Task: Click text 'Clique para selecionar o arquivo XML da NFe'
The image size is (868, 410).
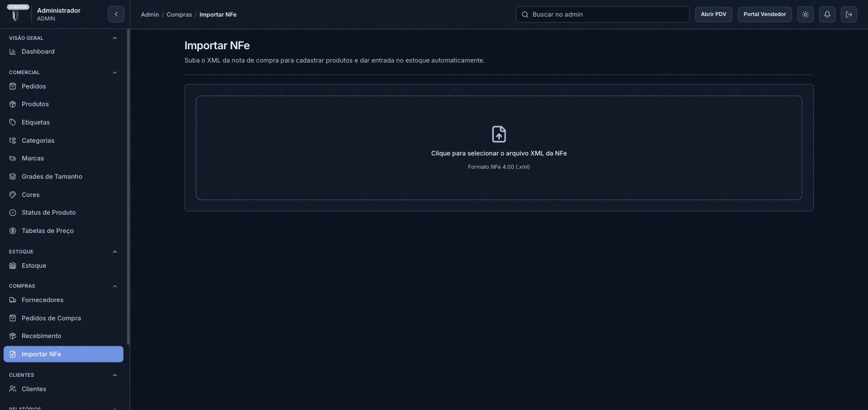Action: (x=499, y=153)
